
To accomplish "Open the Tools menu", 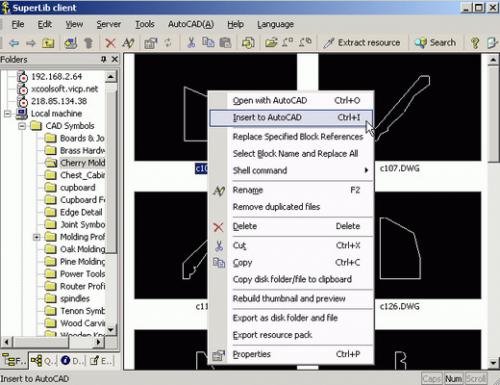I will (x=145, y=24).
